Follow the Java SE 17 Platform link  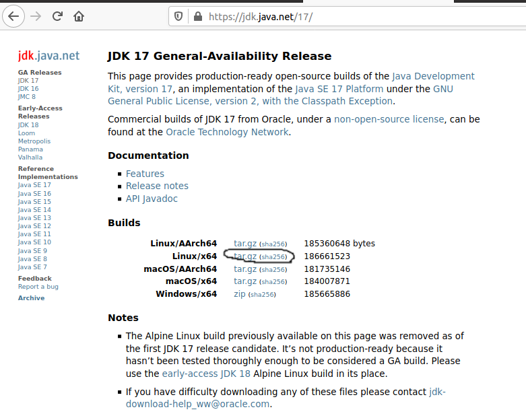[x=339, y=89]
